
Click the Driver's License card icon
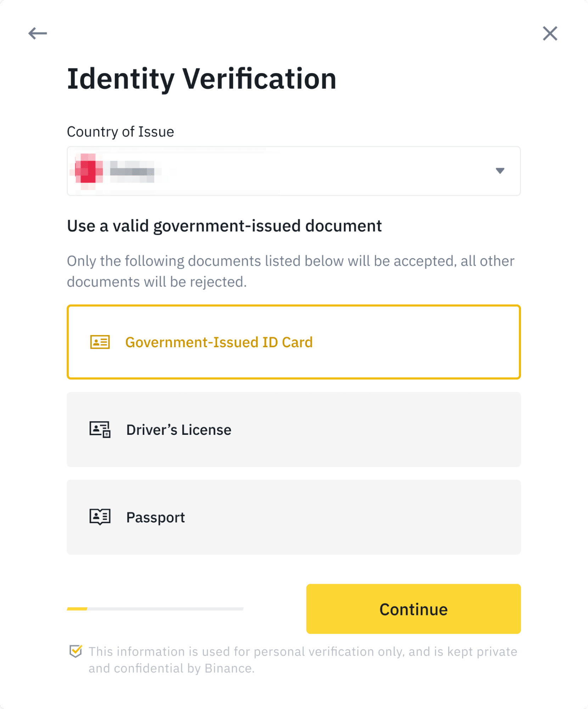(100, 430)
